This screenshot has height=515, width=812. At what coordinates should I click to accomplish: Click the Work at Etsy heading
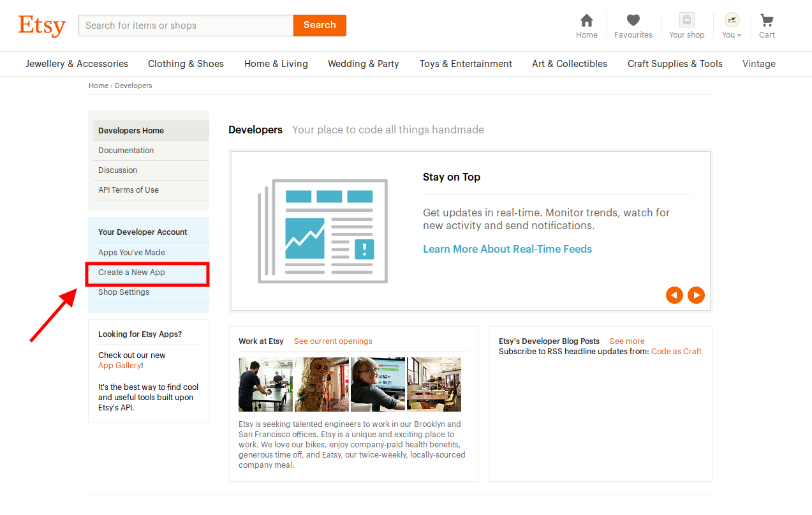(x=261, y=341)
